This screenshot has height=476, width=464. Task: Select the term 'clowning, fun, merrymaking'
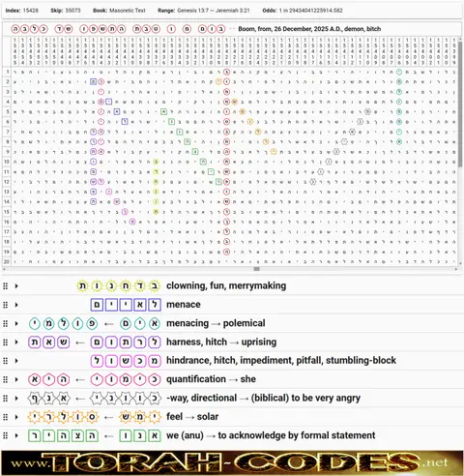pyautogui.click(x=226, y=285)
